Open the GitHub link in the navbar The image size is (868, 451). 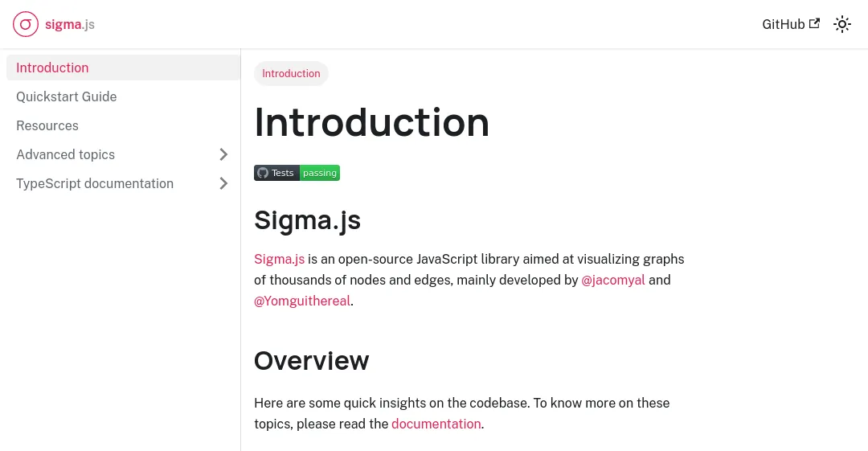click(x=783, y=24)
